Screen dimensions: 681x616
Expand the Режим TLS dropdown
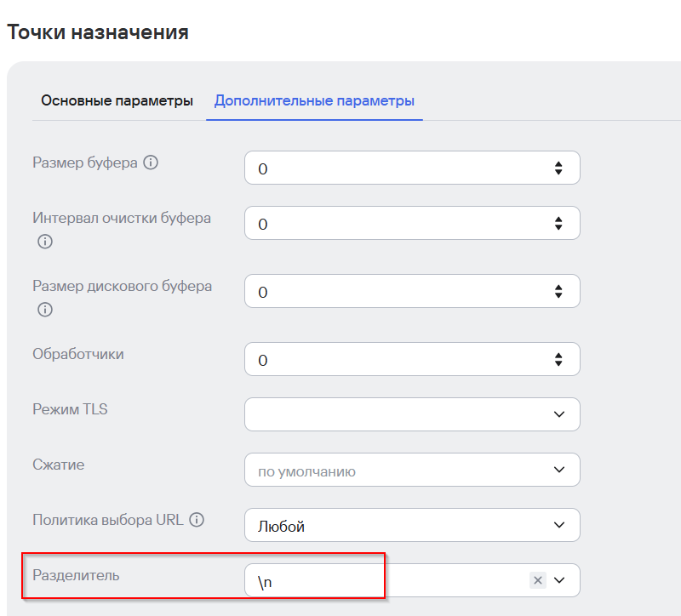559,414
